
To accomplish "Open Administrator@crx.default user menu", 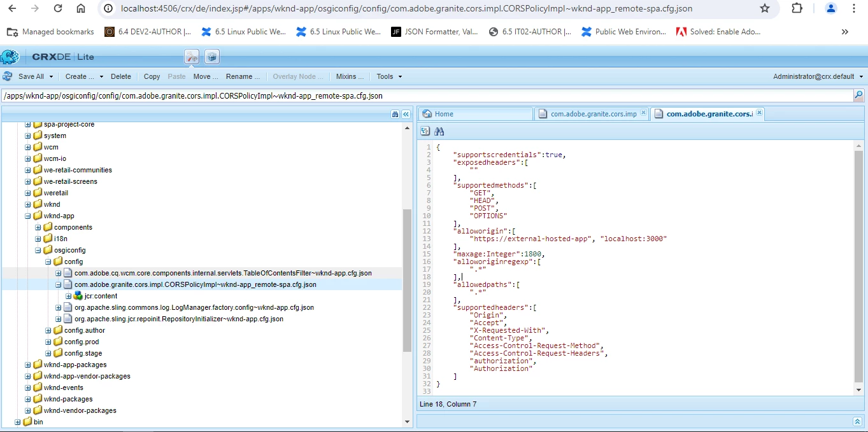I will 818,76.
